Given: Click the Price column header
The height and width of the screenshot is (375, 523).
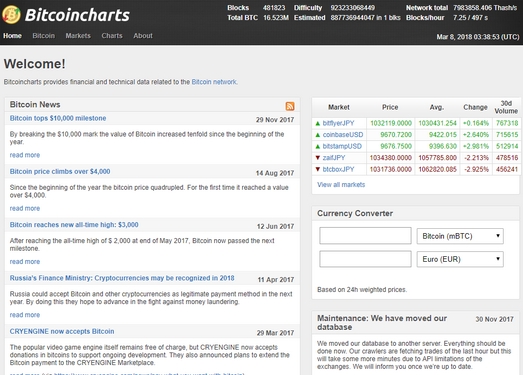Looking at the screenshot, I should tap(390, 107).
